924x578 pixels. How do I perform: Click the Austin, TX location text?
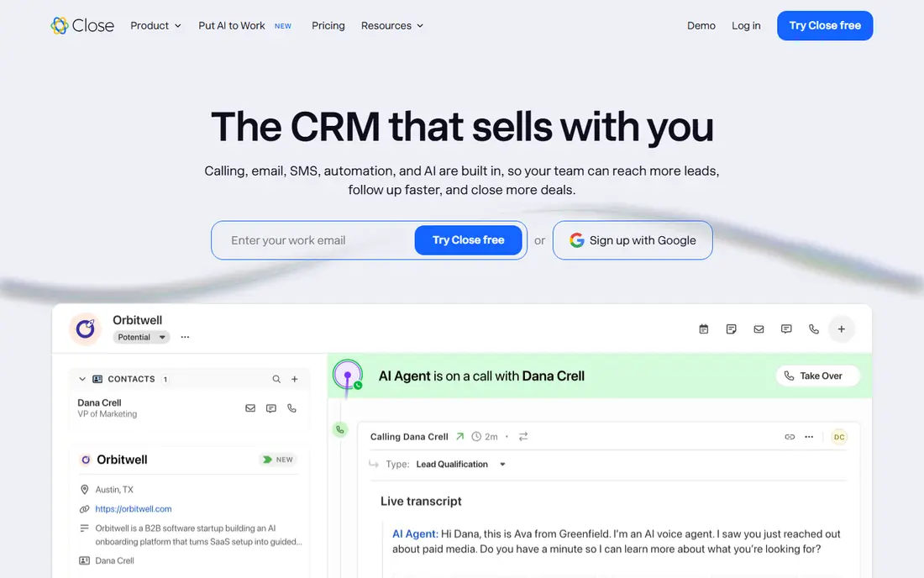click(x=114, y=490)
